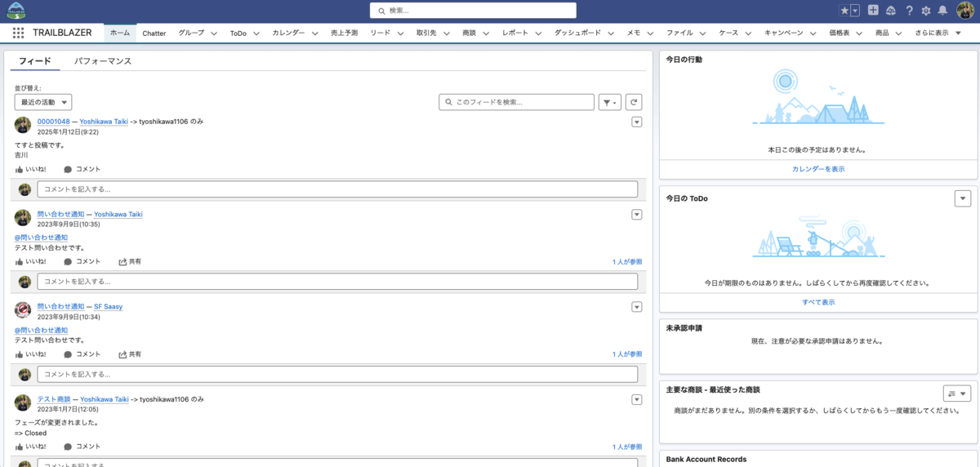Open the help question mark icon
The height and width of the screenshot is (467, 980).
click(x=909, y=11)
